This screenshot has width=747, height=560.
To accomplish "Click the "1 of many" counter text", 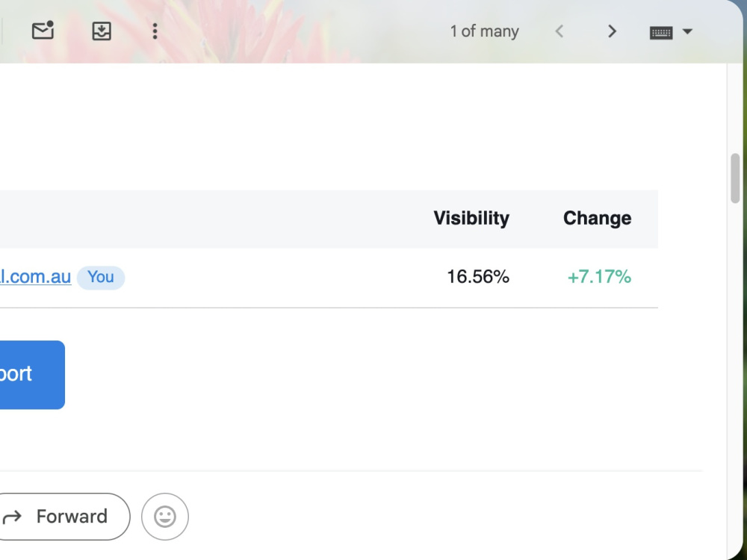I will tap(485, 31).
